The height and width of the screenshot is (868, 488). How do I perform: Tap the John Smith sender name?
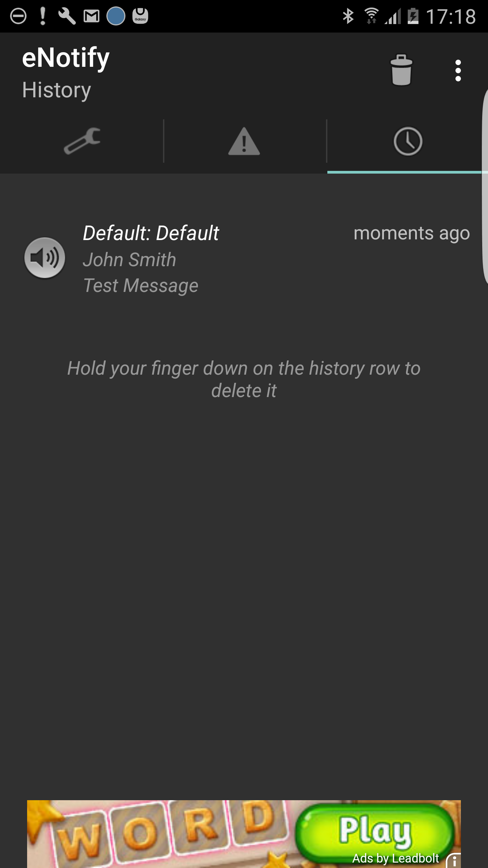click(129, 260)
